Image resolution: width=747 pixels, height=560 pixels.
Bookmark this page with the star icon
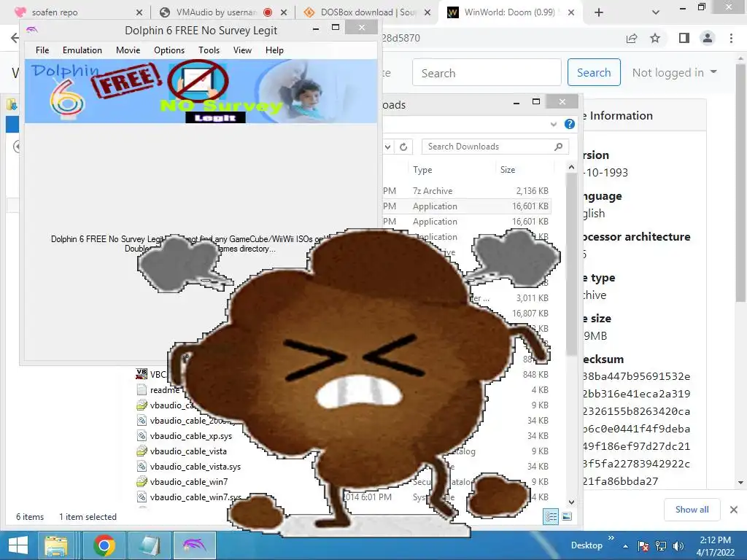tap(655, 38)
